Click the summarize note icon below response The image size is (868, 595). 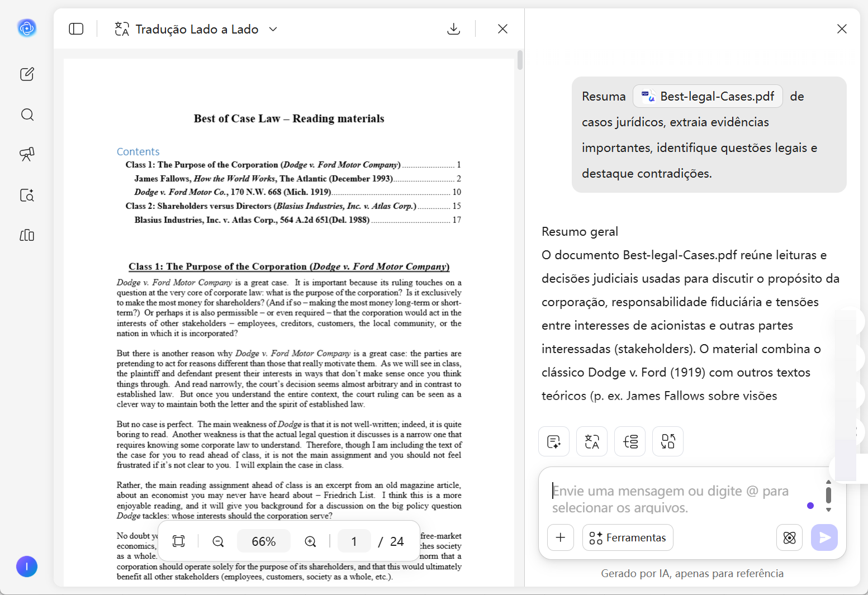pyautogui.click(x=554, y=441)
